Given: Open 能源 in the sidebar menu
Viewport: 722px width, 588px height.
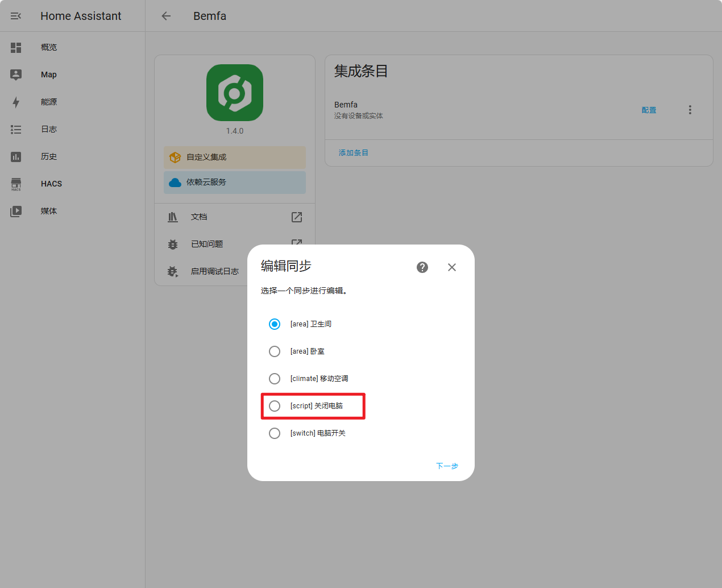Looking at the screenshot, I should pos(72,102).
